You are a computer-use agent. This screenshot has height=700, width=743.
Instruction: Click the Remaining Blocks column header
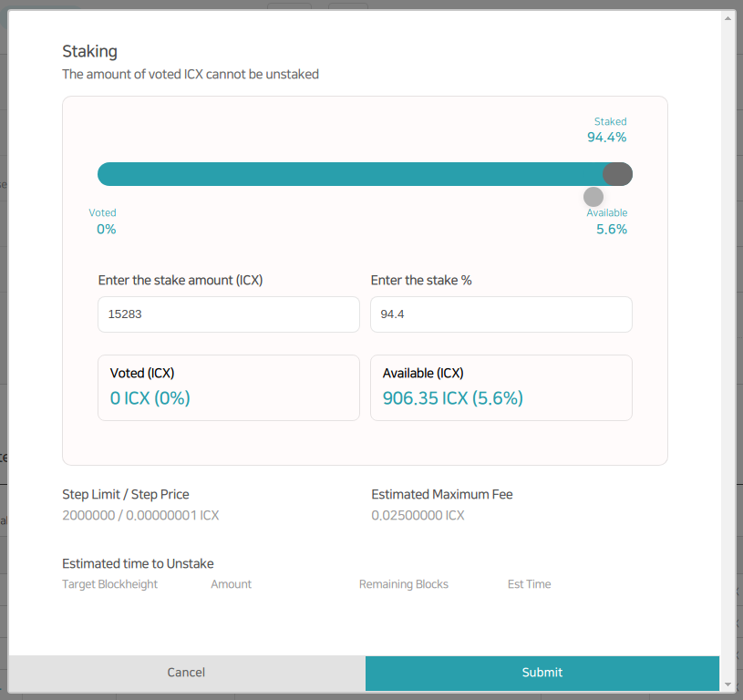[x=404, y=584]
